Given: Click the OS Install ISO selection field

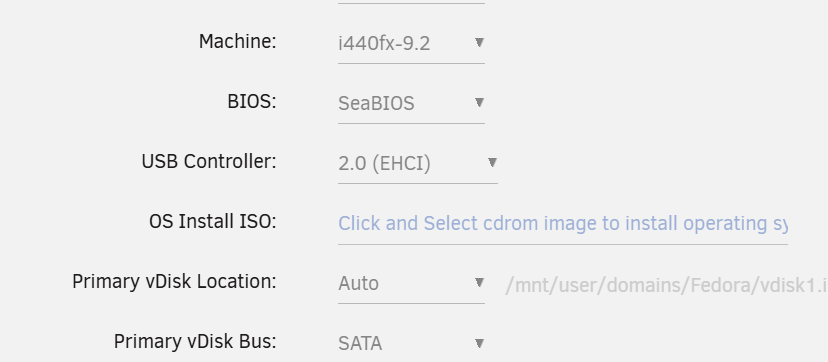Looking at the screenshot, I should (x=562, y=224).
